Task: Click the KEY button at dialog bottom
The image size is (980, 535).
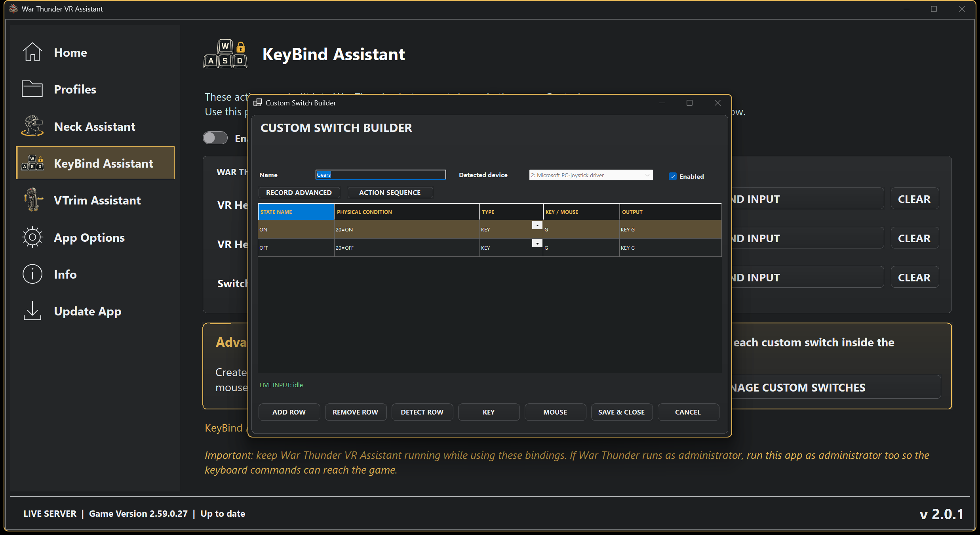Action: coord(489,412)
